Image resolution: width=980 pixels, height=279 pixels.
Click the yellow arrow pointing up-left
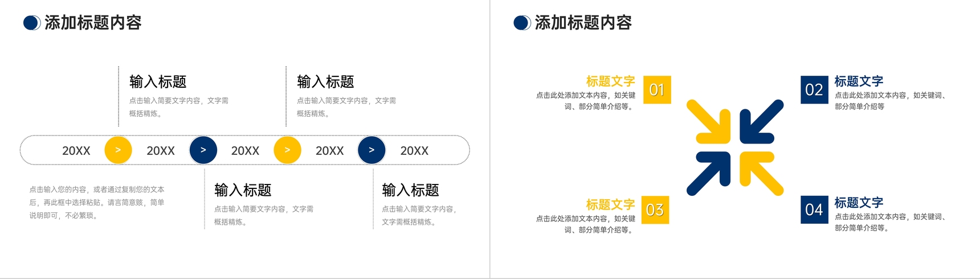coord(762,174)
